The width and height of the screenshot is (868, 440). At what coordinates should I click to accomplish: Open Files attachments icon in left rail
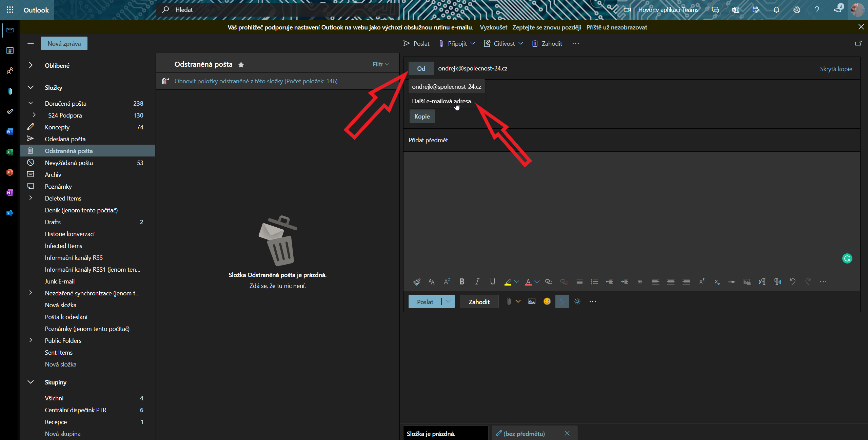(10, 91)
